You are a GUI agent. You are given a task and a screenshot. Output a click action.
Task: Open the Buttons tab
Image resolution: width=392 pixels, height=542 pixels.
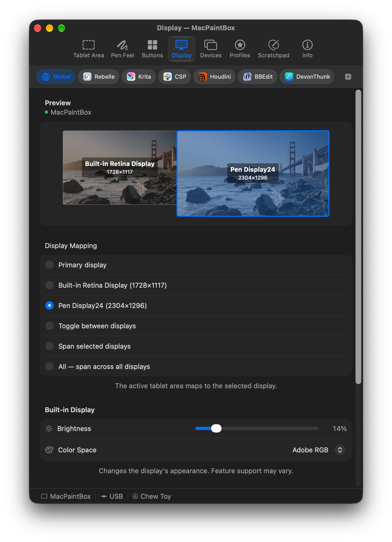(x=152, y=49)
